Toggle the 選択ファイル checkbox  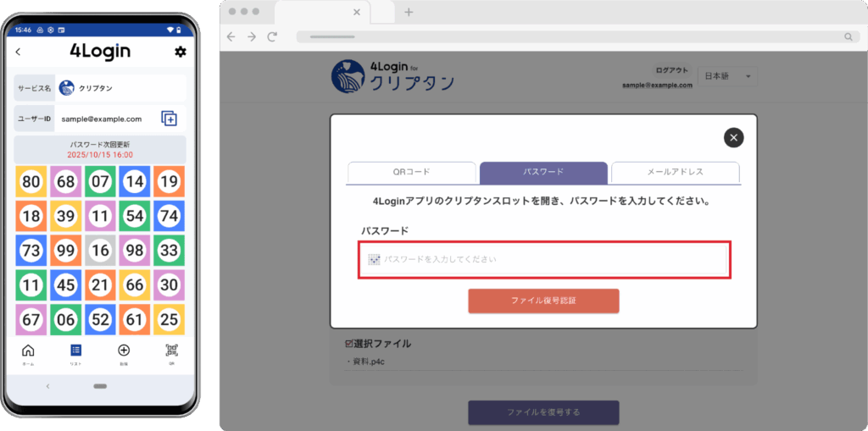click(x=349, y=344)
